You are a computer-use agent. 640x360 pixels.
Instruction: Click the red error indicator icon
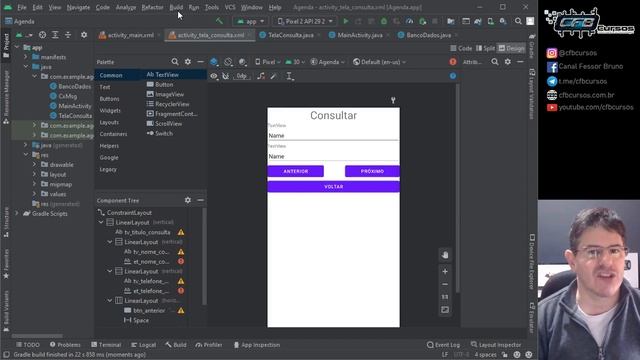453,62
